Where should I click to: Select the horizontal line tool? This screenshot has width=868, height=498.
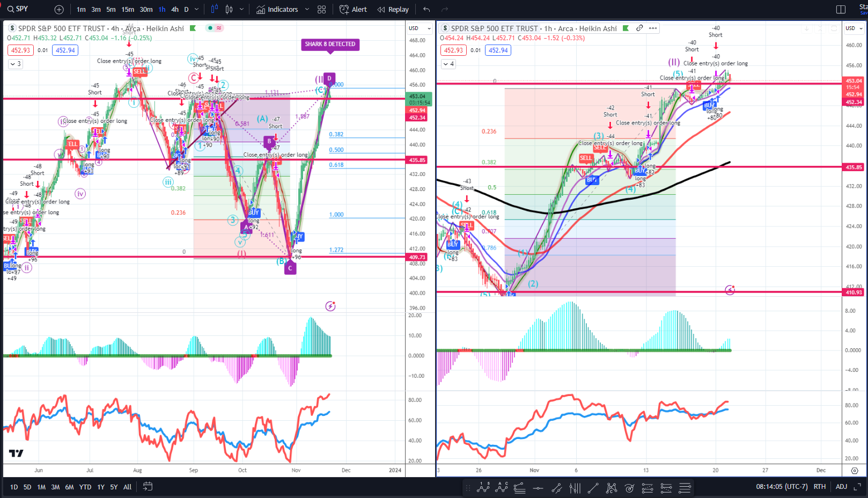(x=538, y=488)
